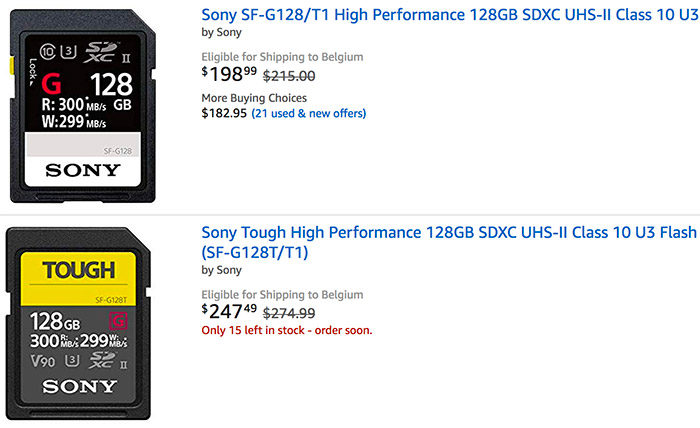Click the "More Buying Choices" label
700x428 pixels.
tap(254, 98)
